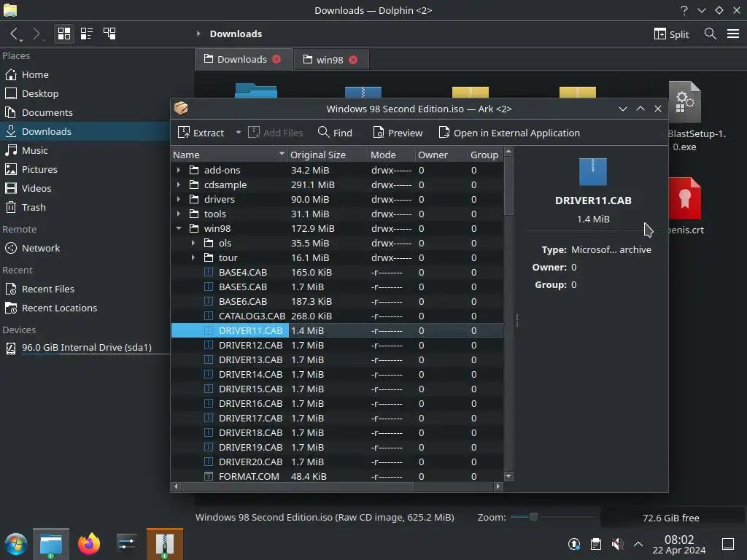
Task: Click horizontal scrollbar right arrow in Ark
Action: pos(498,486)
